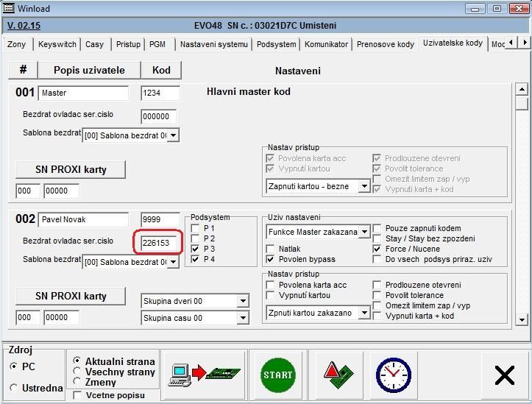Click the Pavel Novak name field

pyautogui.click(x=83, y=220)
